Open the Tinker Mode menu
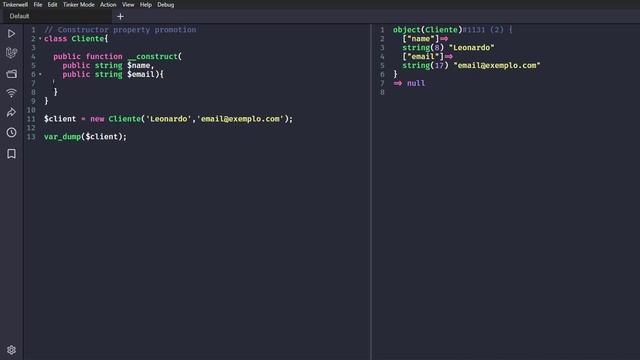The width and height of the screenshot is (640, 360). coord(78,5)
